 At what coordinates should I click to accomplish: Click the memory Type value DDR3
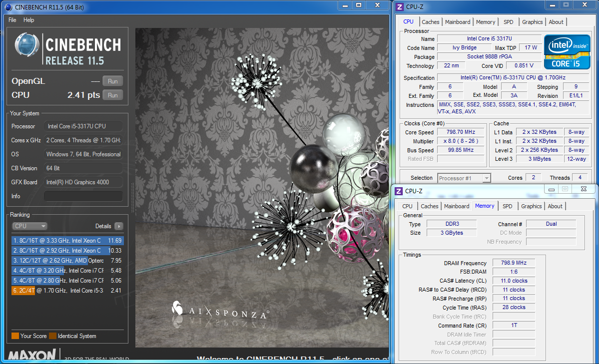tap(452, 224)
